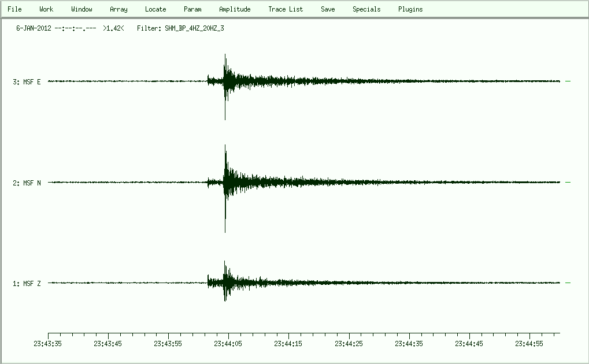Open the Trace List menu
Screen dimensions: 589x364
pos(286,9)
